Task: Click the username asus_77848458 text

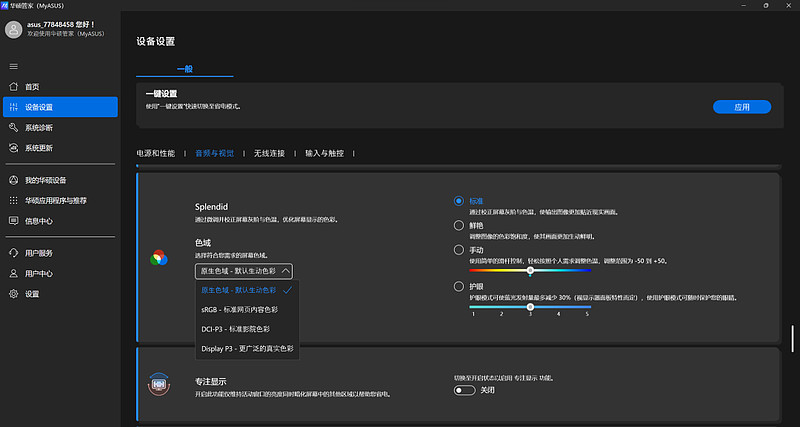Action: pos(51,24)
